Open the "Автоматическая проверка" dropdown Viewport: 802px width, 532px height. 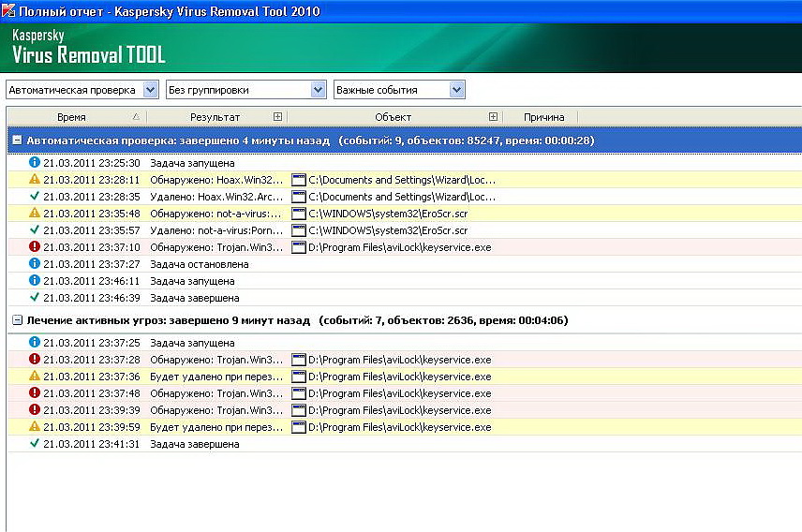click(150, 90)
